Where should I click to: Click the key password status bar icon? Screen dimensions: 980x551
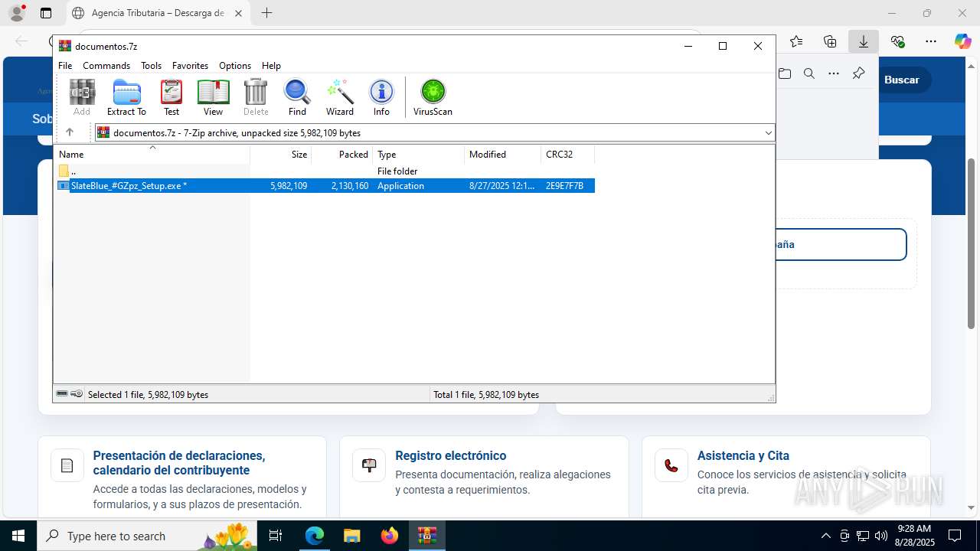[x=77, y=394]
